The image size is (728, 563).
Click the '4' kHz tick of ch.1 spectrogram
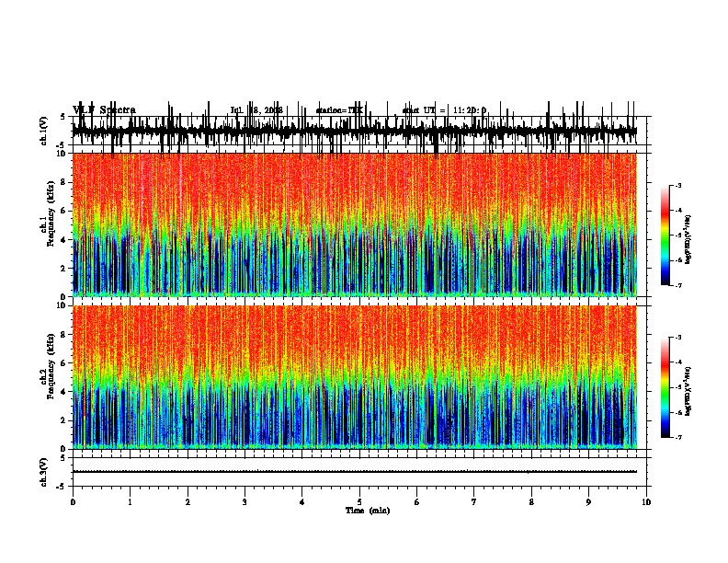pyautogui.click(x=63, y=240)
